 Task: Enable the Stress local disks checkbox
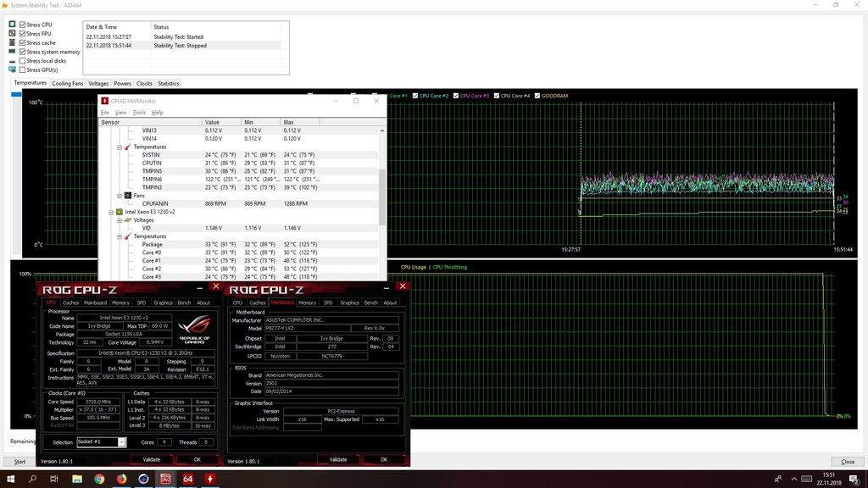[x=22, y=61]
